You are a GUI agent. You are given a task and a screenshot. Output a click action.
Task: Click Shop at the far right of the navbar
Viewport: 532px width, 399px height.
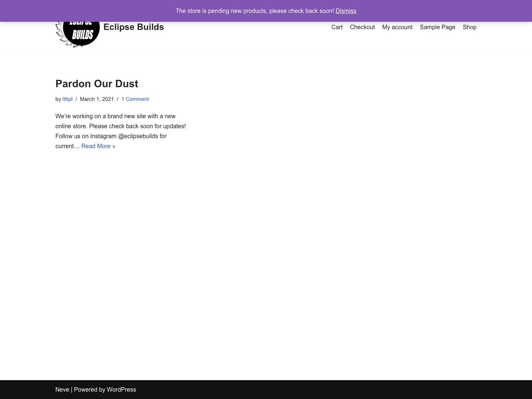pos(469,27)
